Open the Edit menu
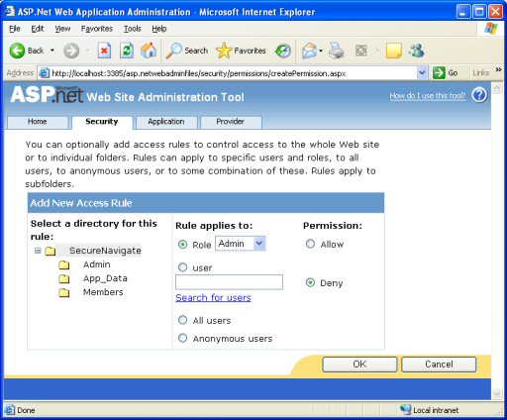Screen dimensions: 507x420 (x=38, y=29)
